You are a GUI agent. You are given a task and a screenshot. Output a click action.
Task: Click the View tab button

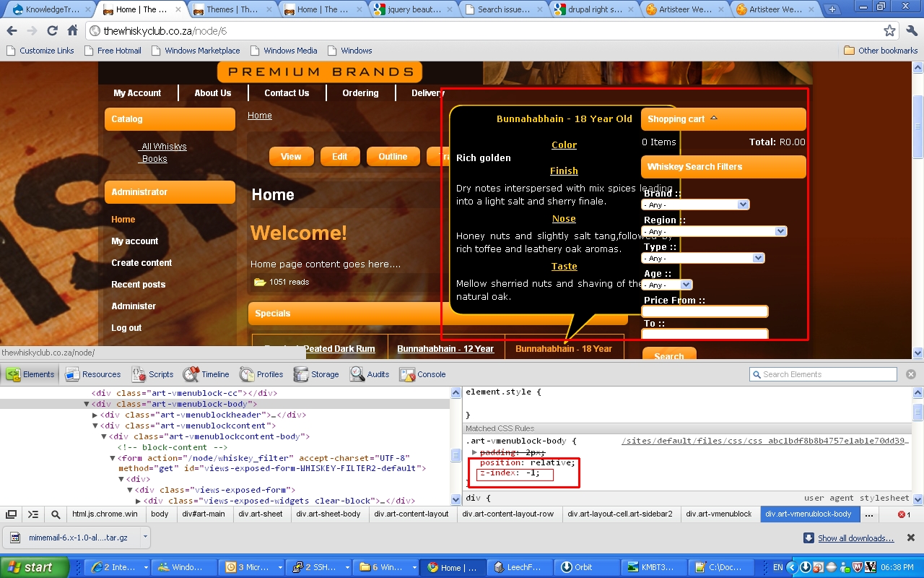pyautogui.click(x=291, y=157)
